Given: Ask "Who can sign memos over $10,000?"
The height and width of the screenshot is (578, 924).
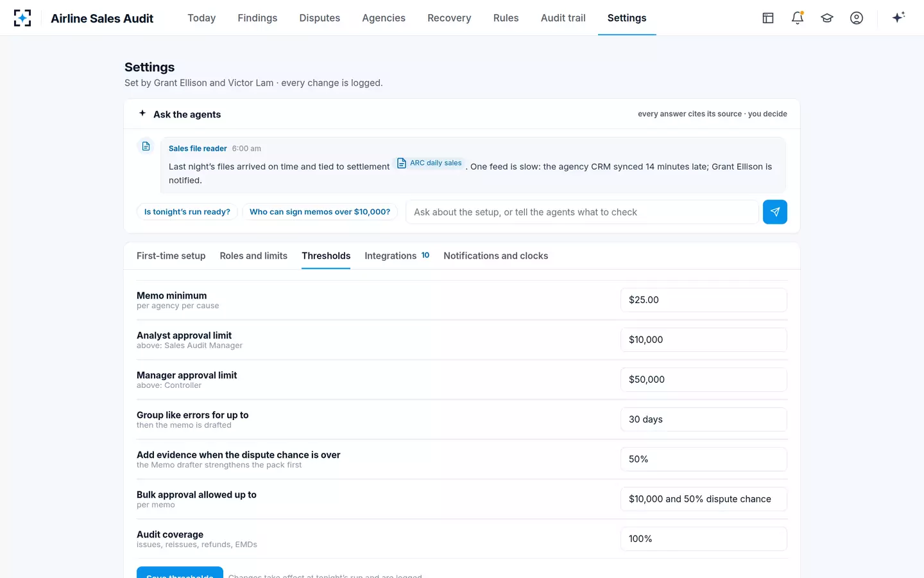Looking at the screenshot, I should pos(320,212).
